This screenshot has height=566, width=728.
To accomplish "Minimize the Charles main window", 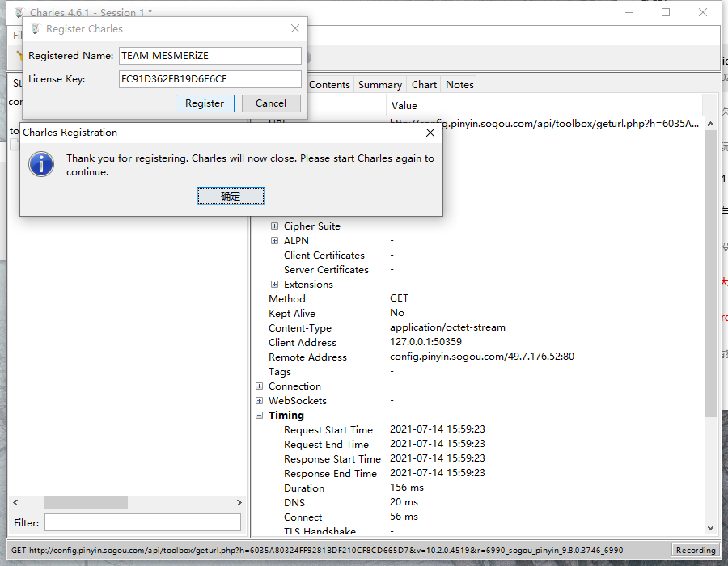I will tap(629, 12).
